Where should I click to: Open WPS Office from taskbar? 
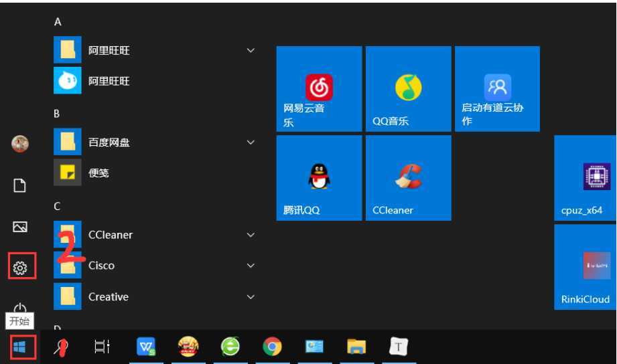(x=146, y=347)
